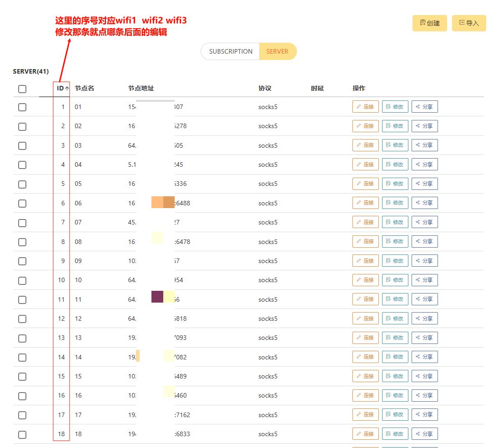The width and height of the screenshot is (503, 448).
Task: Select the checkbox for node 01
Action: pos(22,107)
